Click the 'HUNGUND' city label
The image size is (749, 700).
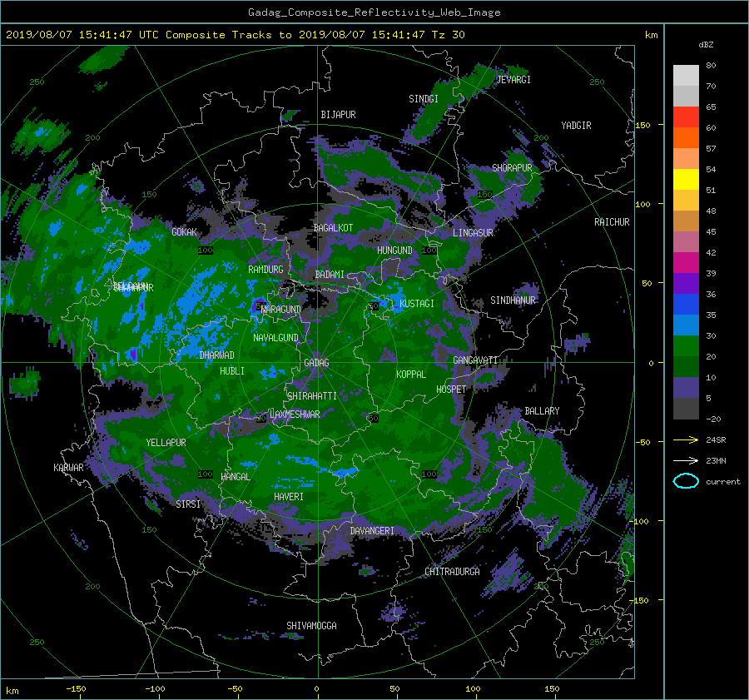tap(394, 251)
